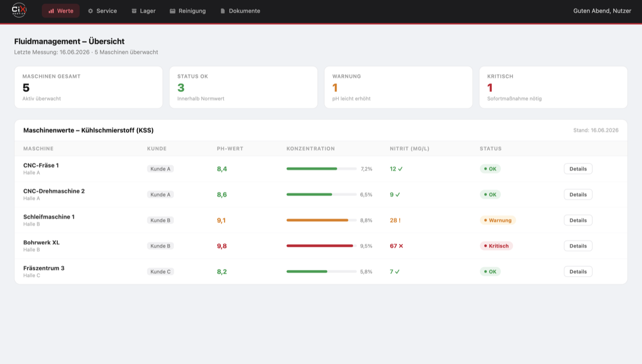This screenshot has width=642, height=364.
Task: View Details for Schleifmaschine 1
Action: point(578,220)
